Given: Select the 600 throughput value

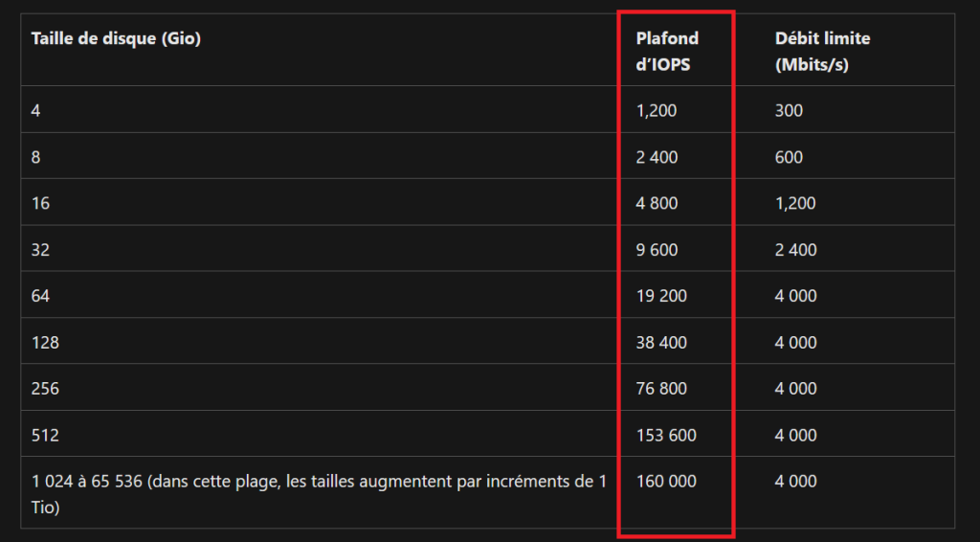Looking at the screenshot, I should click(789, 157).
